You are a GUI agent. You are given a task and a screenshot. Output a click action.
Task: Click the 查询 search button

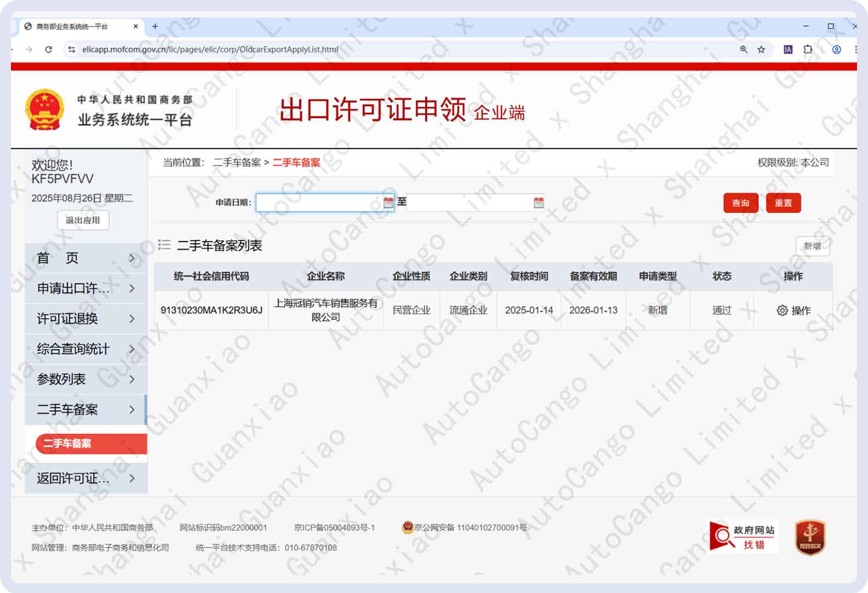click(x=741, y=203)
